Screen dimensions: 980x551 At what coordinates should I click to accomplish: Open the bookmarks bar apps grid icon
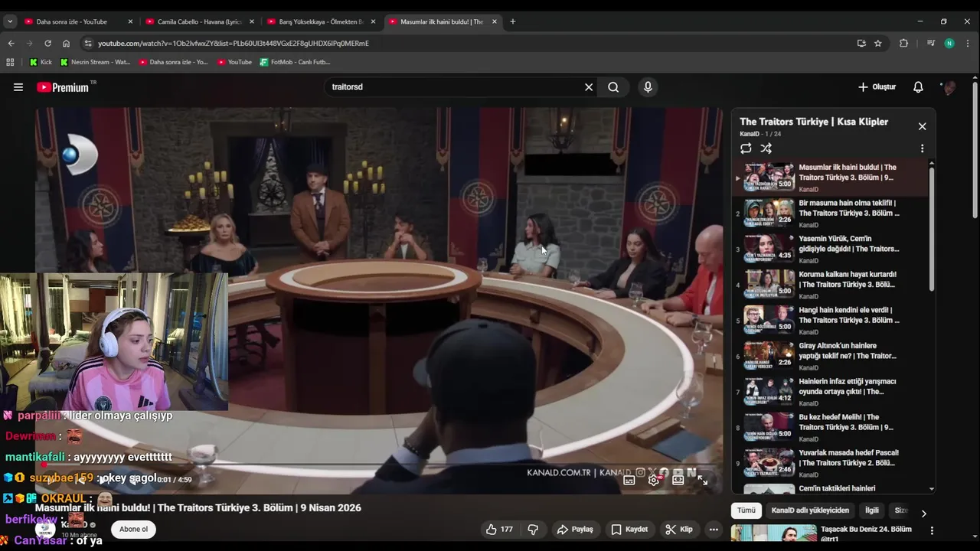(10, 62)
